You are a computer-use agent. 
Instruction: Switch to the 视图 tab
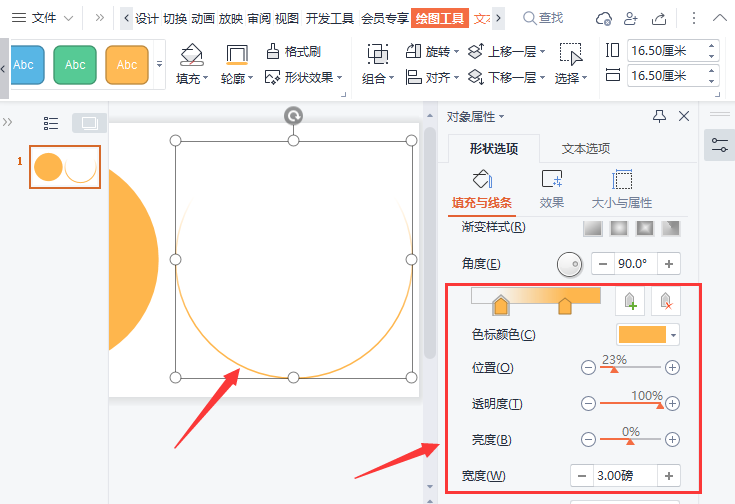point(287,18)
